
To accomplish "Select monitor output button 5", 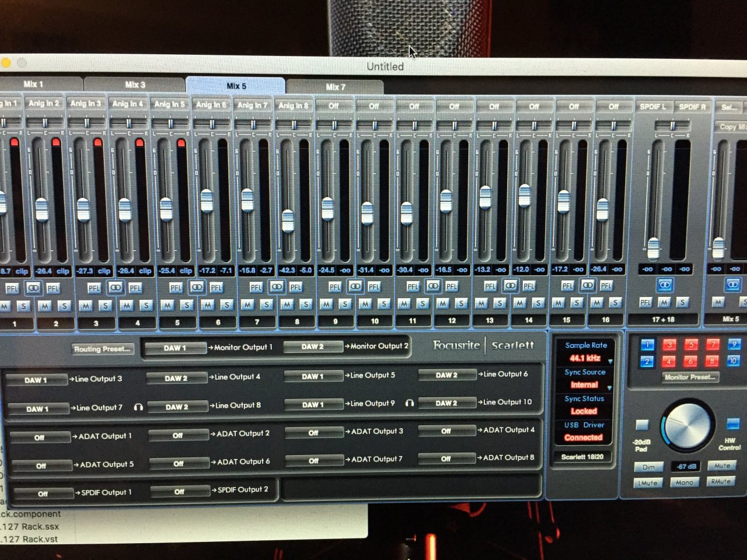I will tap(691, 345).
